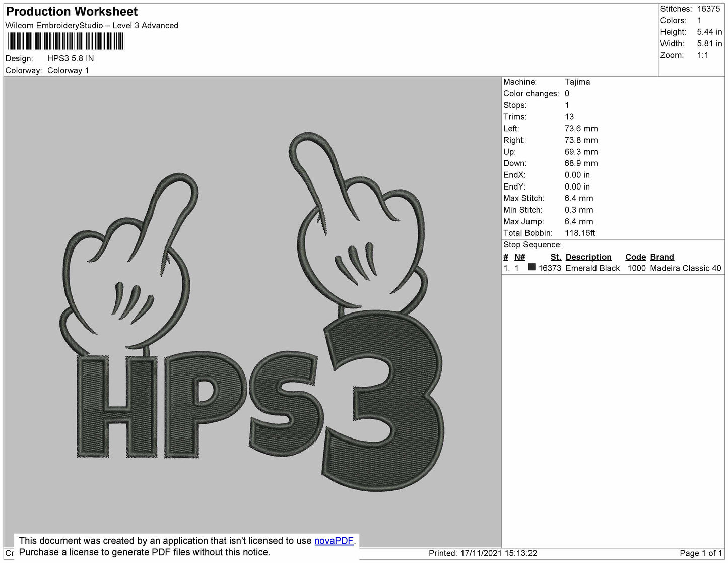Click the Height value 5.44 in
Viewport: 728px width, 563px height.
(x=709, y=32)
